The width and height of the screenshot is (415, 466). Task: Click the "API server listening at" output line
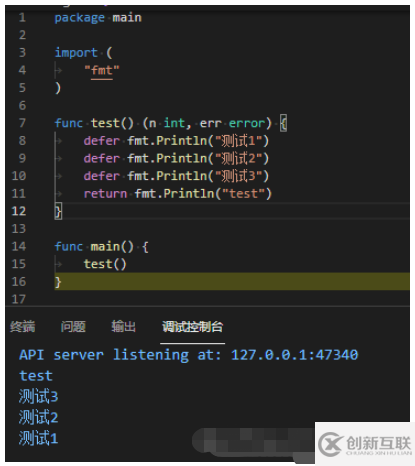point(189,355)
